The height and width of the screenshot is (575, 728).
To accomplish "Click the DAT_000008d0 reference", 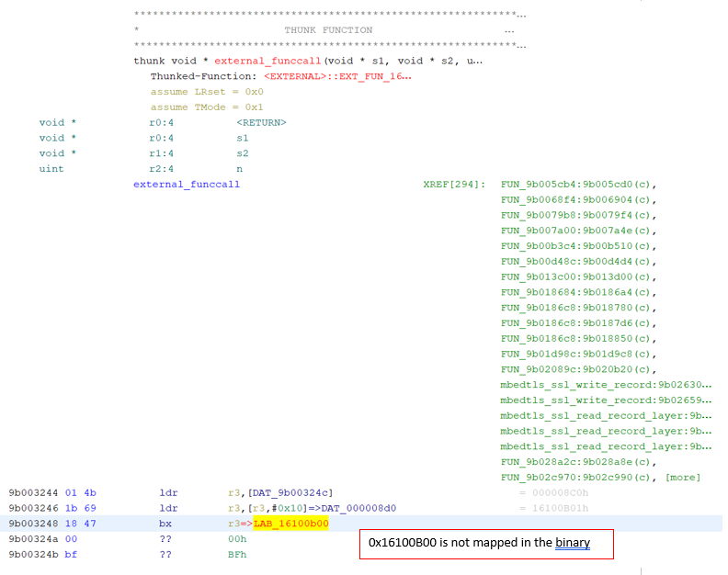I will pyautogui.click(x=358, y=508).
